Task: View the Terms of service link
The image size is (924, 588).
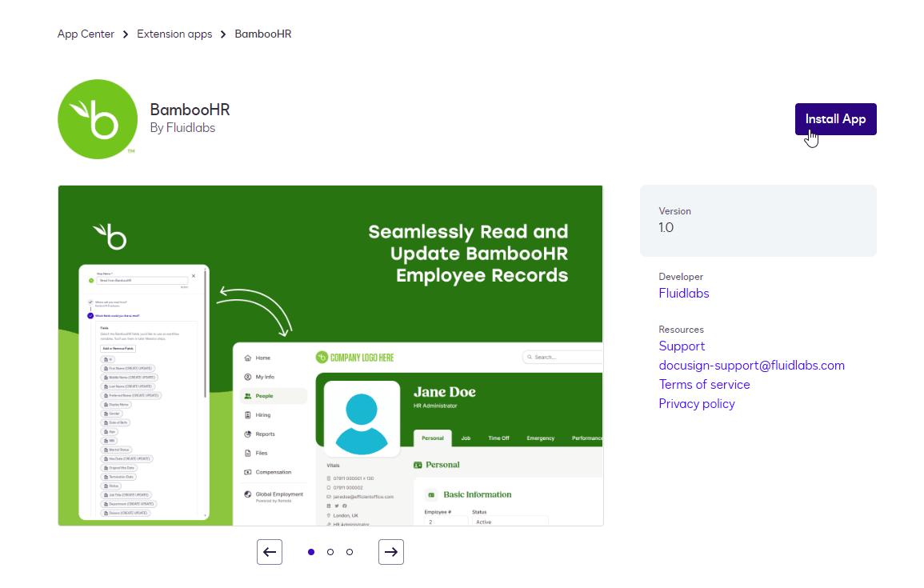Action: point(704,385)
